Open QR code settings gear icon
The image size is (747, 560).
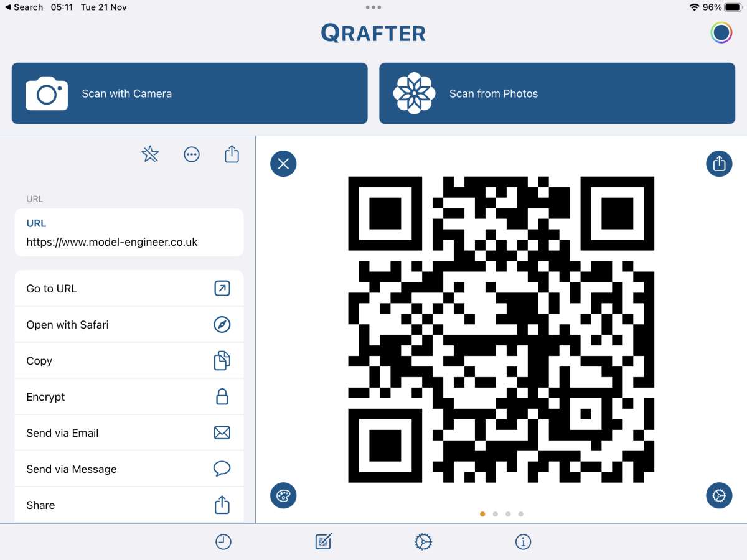coord(719,496)
